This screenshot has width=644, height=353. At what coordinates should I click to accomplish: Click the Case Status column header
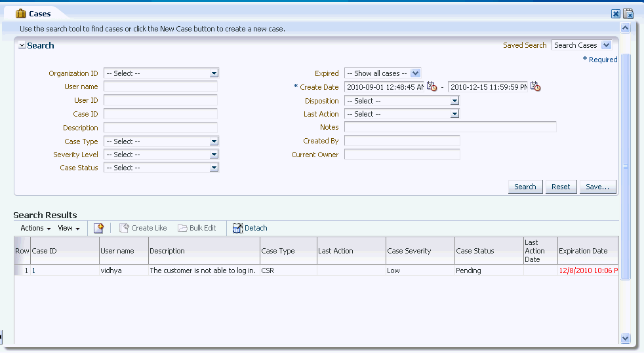(489, 251)
